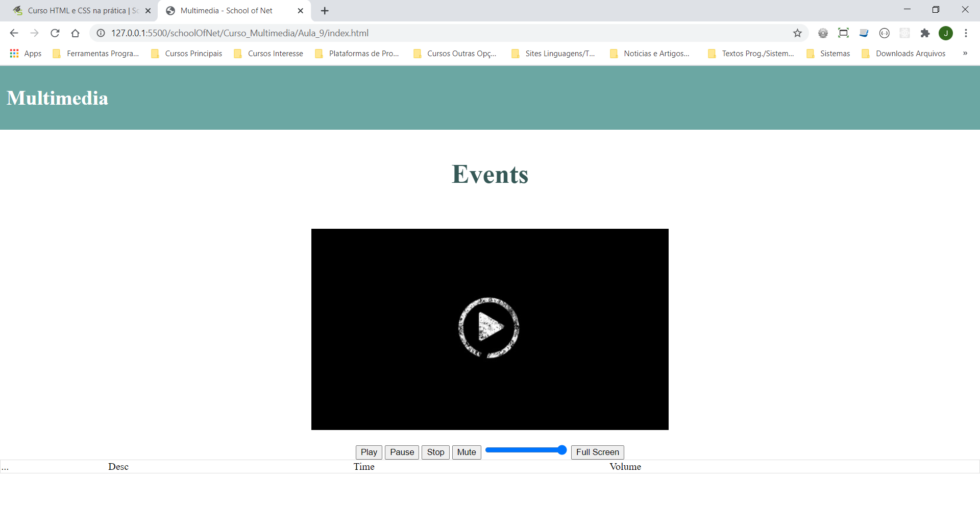Open Textos Prog./Sistem... bookmark folder
980x526 pixels.
[751, 54]
